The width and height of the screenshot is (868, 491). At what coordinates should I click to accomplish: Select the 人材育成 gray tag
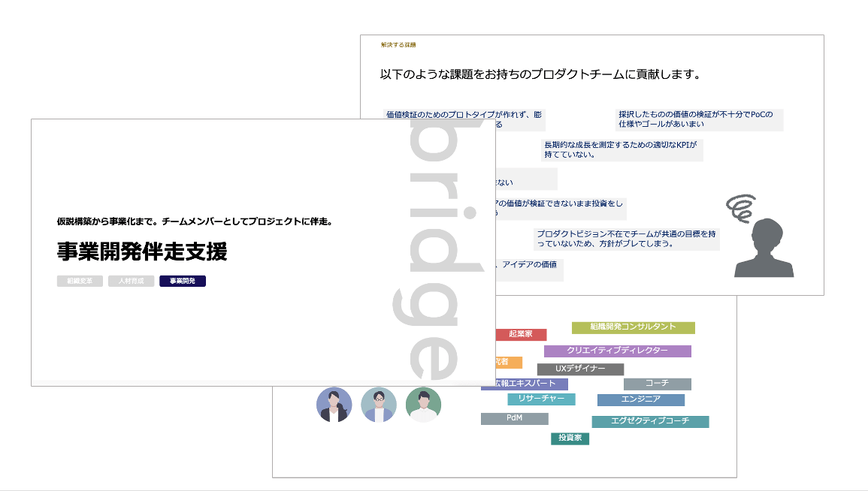(x=132, y=281)
